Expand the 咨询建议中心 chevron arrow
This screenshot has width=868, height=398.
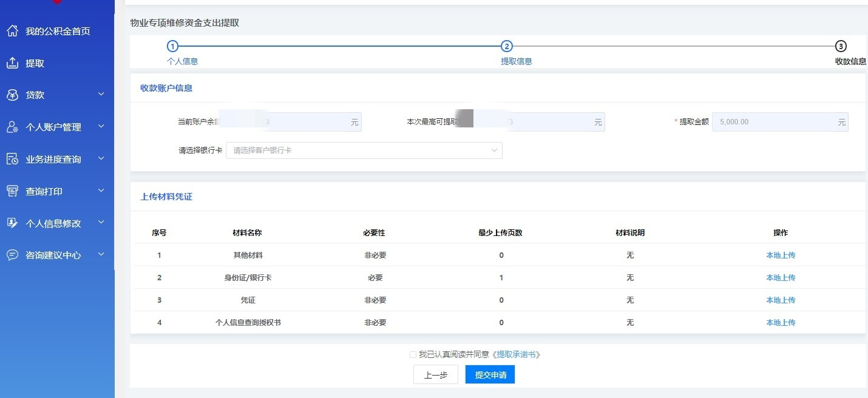101,255
